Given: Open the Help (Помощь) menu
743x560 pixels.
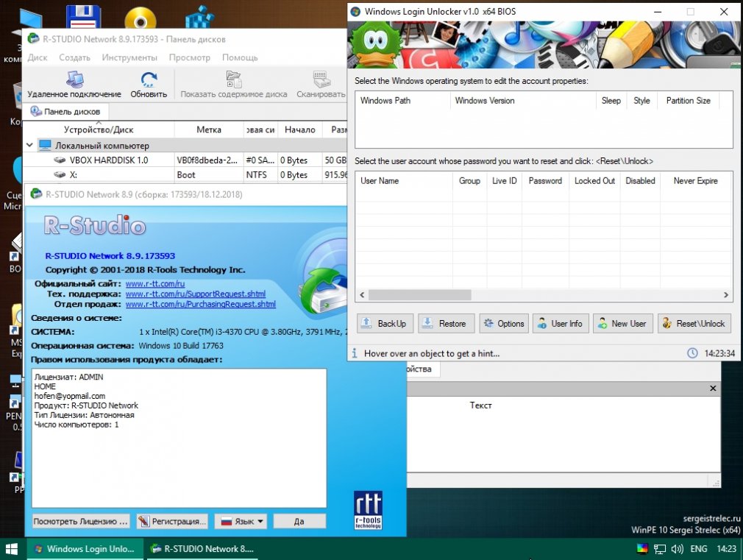Looking at the screenshot, I should pyautogui.click(x=240, y=57).
